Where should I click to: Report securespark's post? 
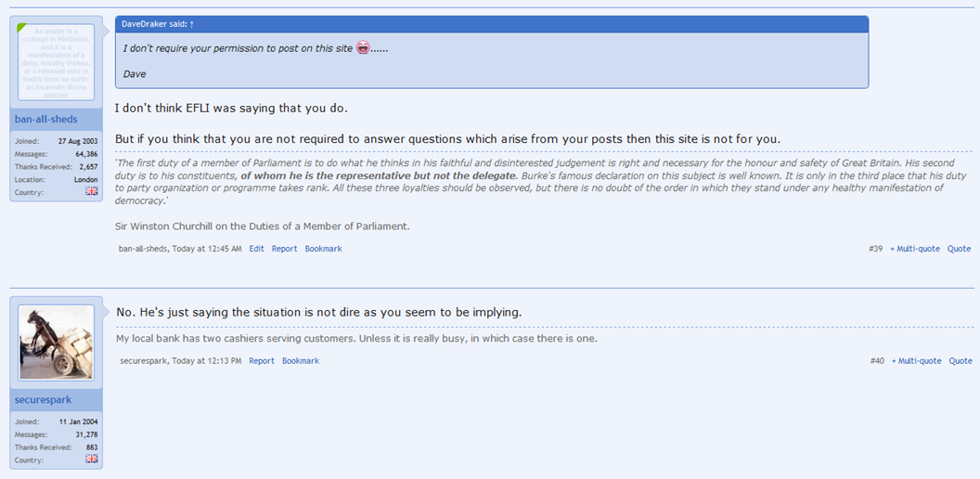(x=262, y=360)
